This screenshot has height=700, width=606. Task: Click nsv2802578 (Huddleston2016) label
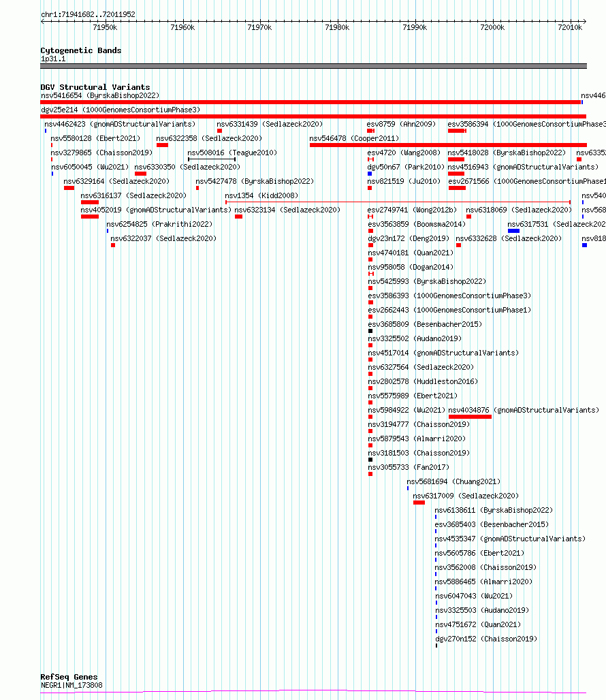[x=423, y=381]
